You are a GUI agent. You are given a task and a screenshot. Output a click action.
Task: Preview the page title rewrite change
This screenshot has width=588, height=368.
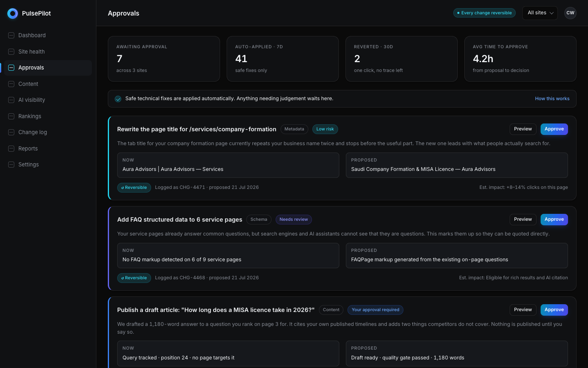pos(523,129)
